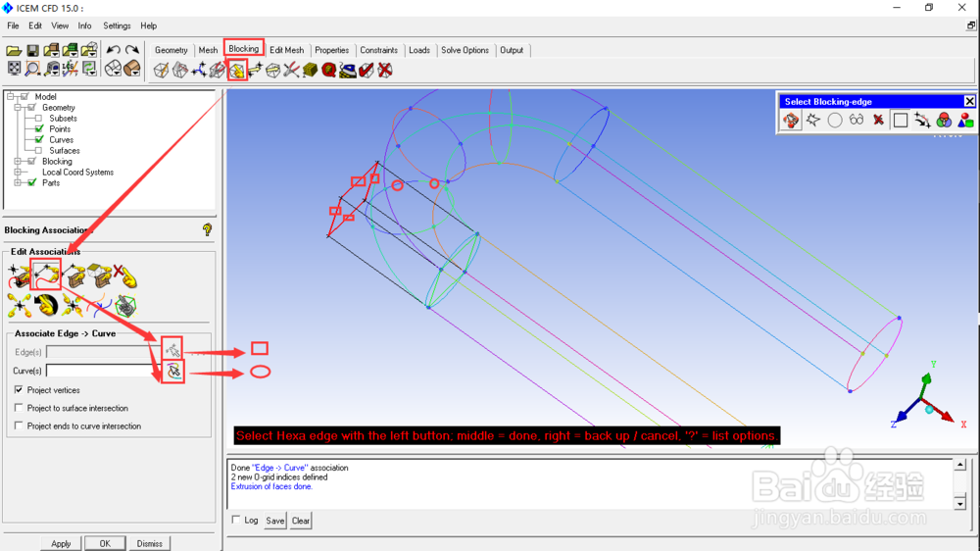Screen dimensions: 980x551
Task: Choose Reset Associations icon
Action: pyautogui.click(x=46, y=305)
